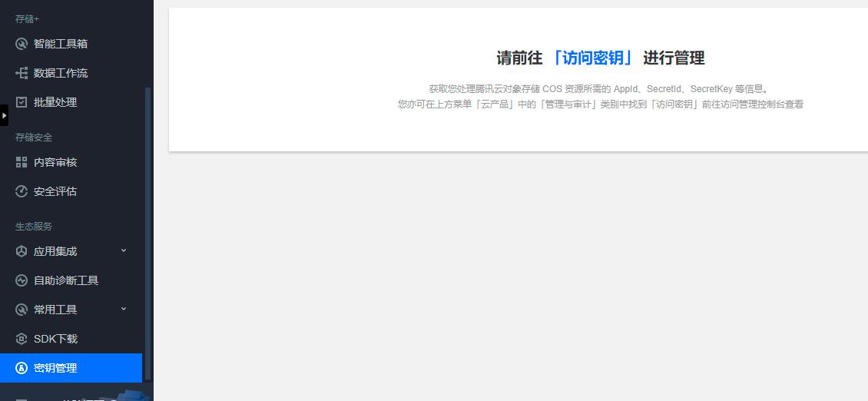
Task: Open the 数据工作流 menu label
Action: 61,73
